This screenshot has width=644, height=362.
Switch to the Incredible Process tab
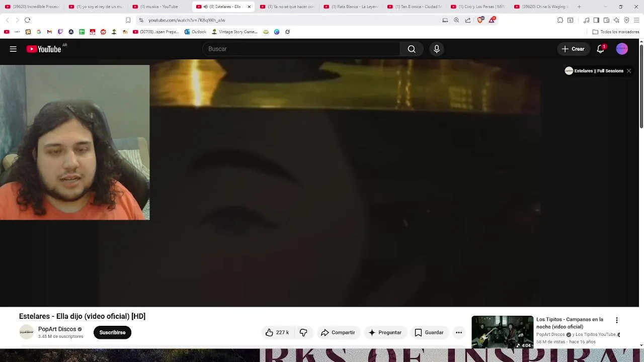pyautogui.click(x=32, y=7)
